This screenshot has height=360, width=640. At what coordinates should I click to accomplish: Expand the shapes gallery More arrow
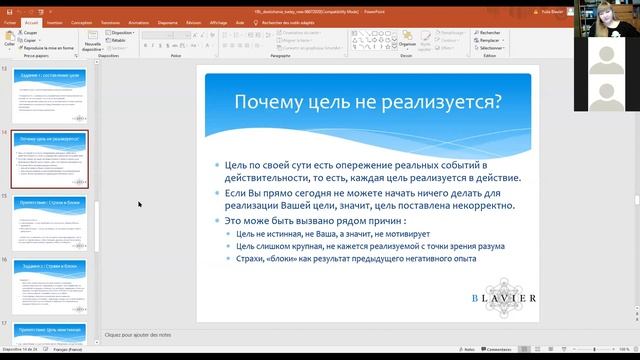pyautogui.click(x=394, y=47)
